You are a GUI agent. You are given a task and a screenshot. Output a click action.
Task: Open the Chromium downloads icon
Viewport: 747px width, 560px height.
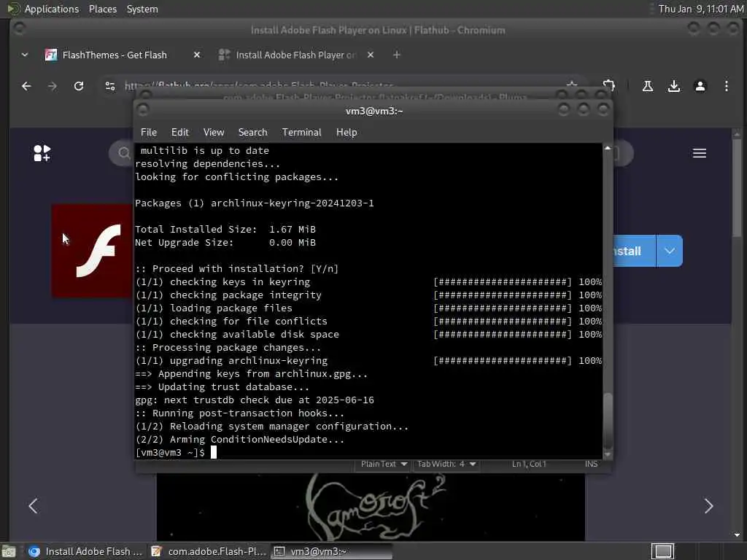673,86
